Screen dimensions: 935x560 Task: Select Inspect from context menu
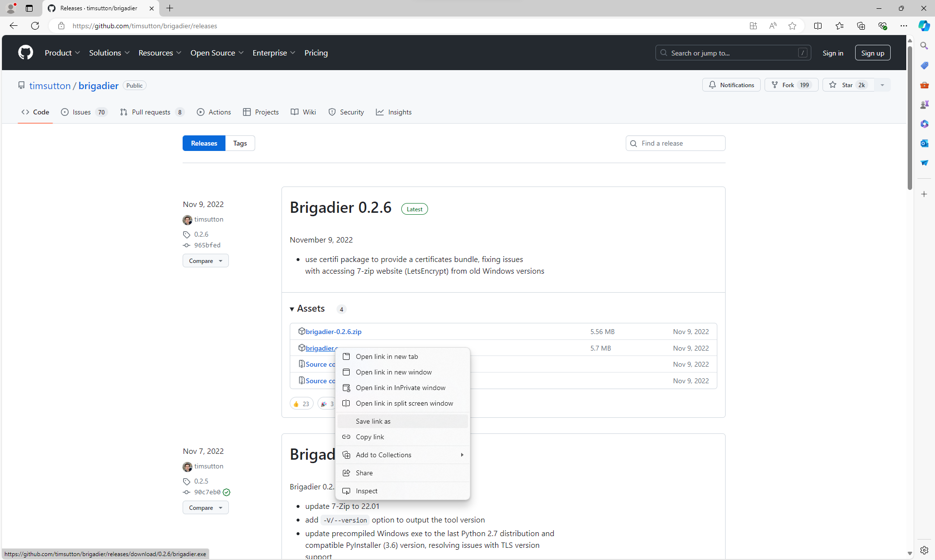click(x=403, y=491)
